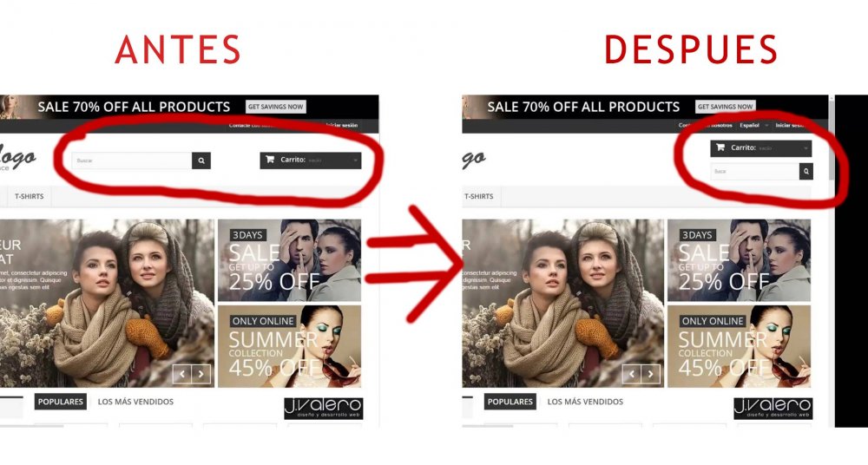Viewport: 868px width, 465px height.
Task: Click the Buscar search field in ANTES
Action: [132, 160]
